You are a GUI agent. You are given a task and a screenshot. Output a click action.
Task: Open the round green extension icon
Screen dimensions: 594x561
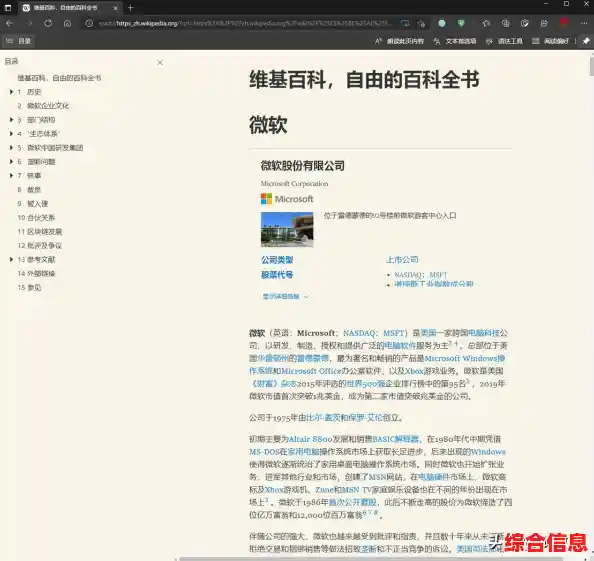point(442,23)
